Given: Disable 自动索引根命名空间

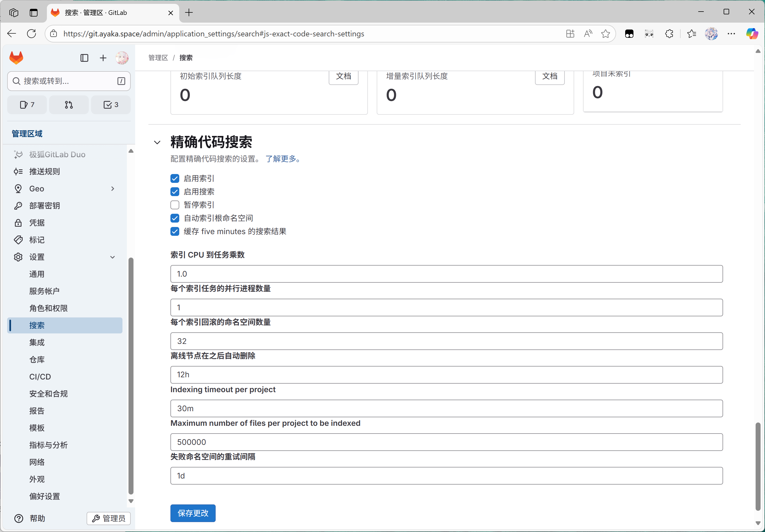Looking at the screenshot, I should (175, 218).
